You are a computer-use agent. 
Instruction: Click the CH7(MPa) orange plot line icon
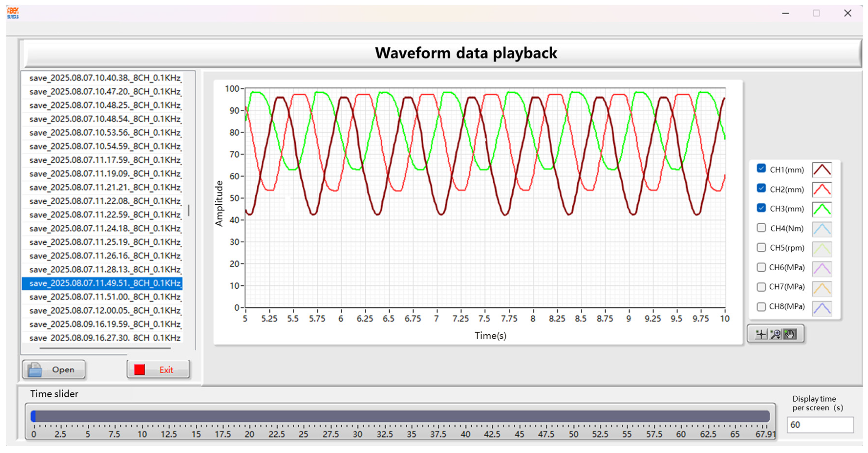click(x=822, y=288)
